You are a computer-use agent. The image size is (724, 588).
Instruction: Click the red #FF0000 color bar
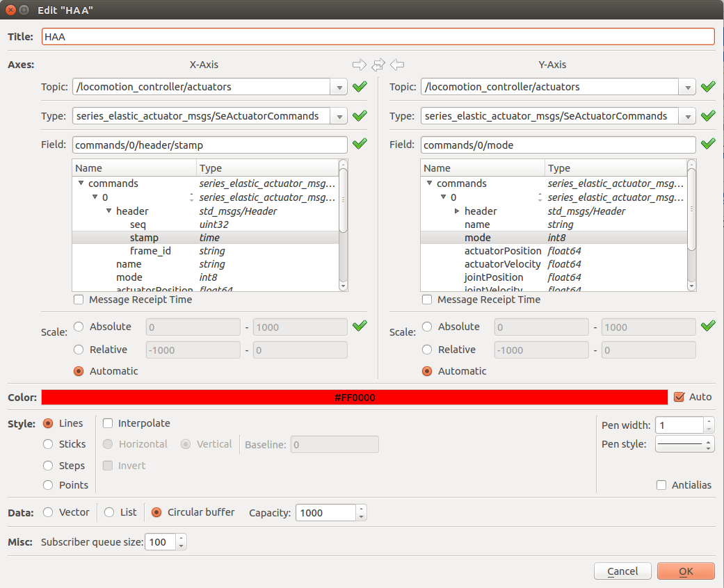(x=355, y=398)
